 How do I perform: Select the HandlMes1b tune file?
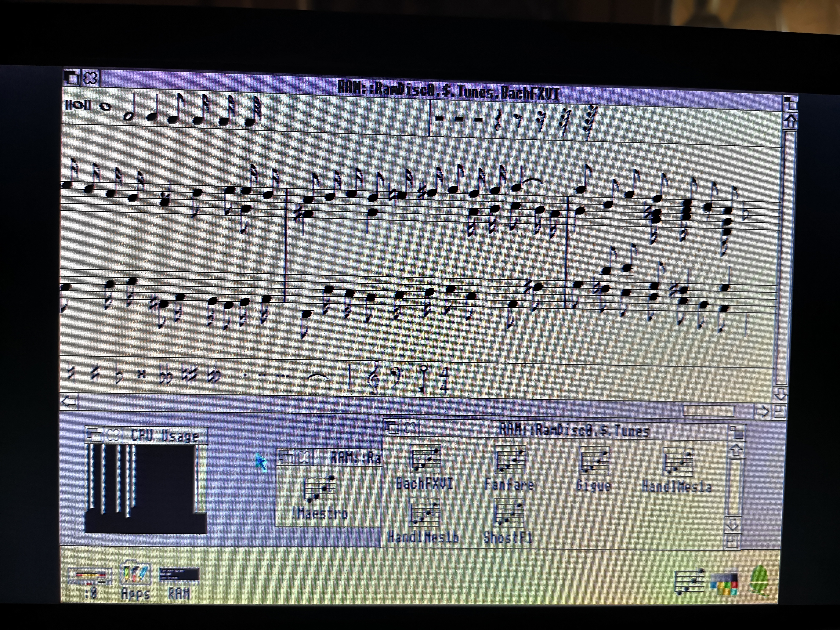click(423, 521)
